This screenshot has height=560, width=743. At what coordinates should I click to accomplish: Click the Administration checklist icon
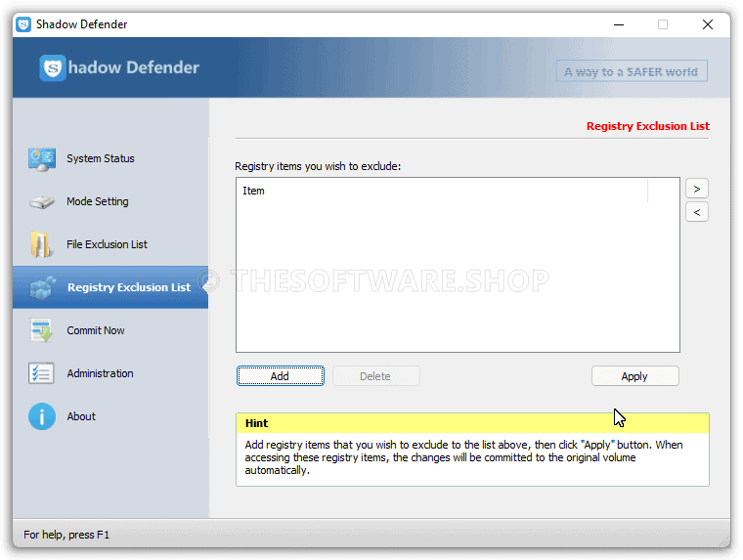pos(41,373)
